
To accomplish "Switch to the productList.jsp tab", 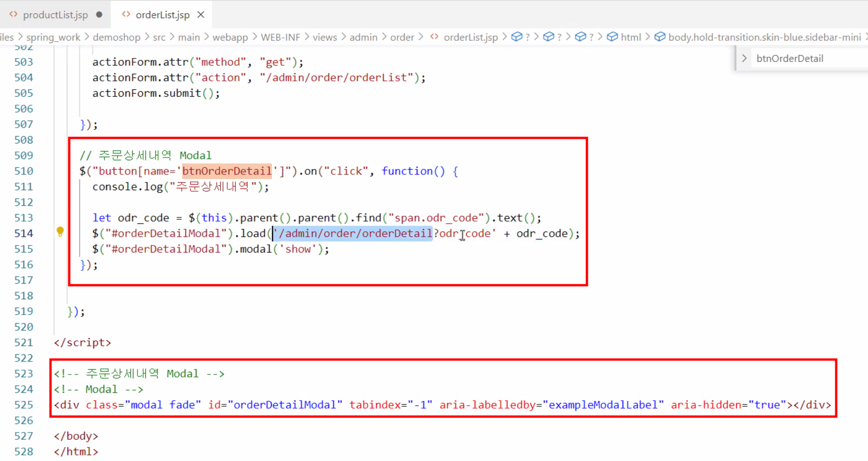I will tap(55, 14).
